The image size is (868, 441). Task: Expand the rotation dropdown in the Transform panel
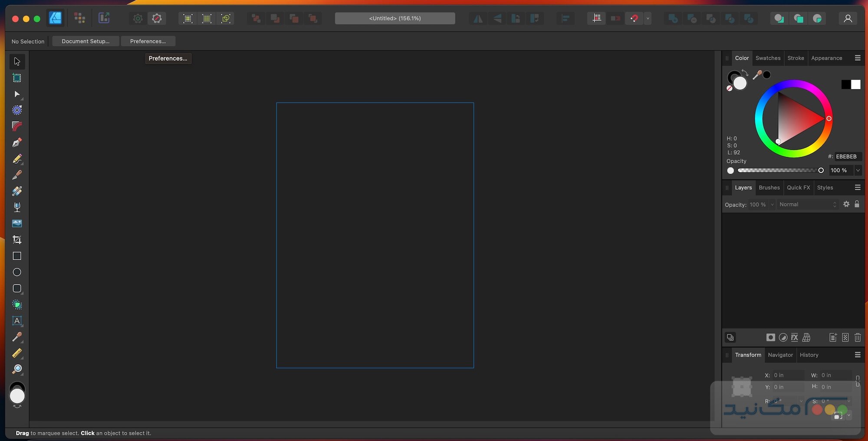tap(801, 401)
